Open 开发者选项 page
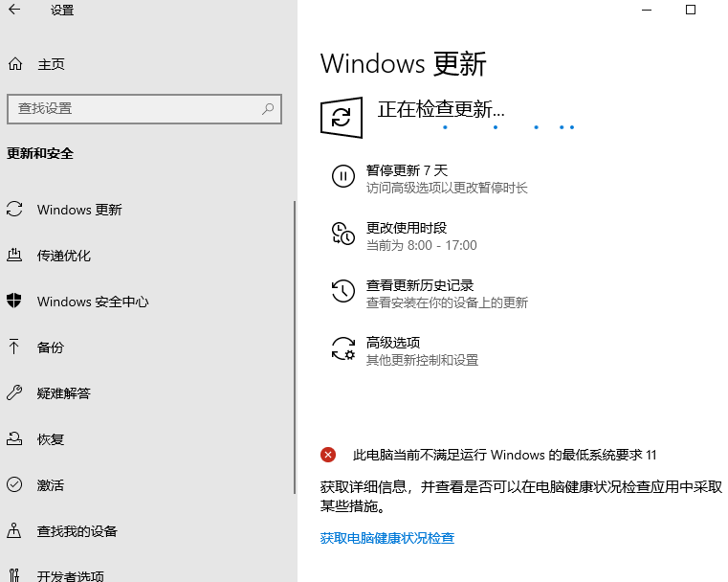Viewport: 728px width, 582px height. (70, 576)
